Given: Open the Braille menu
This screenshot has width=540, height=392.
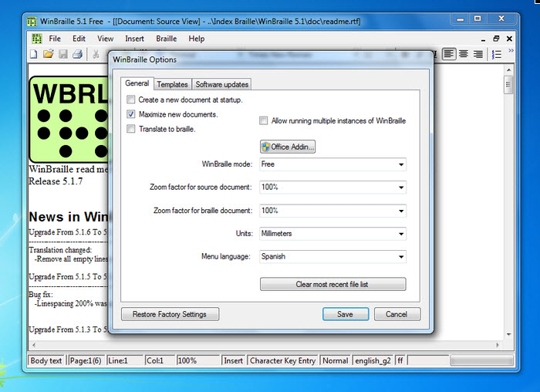Looking at the screenshot, I should (166, 39).
